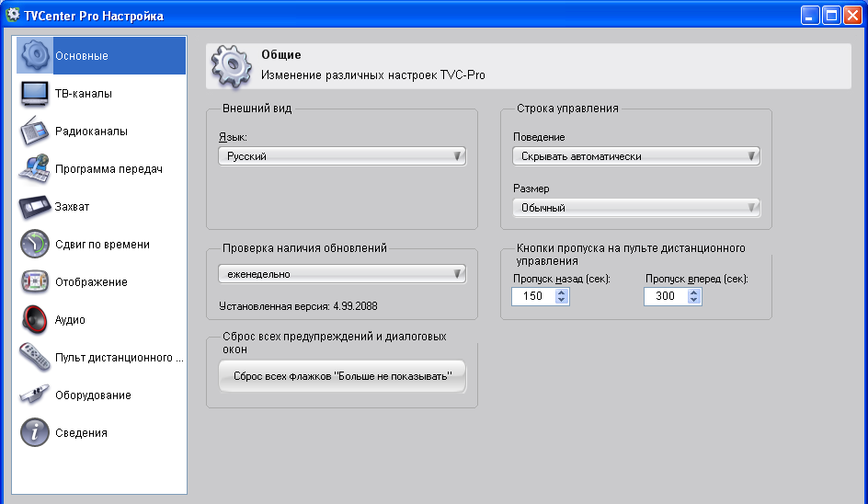Open the Сдвиг по времени section
Screen dimensions: 868x504
click(x=101, y=245)
